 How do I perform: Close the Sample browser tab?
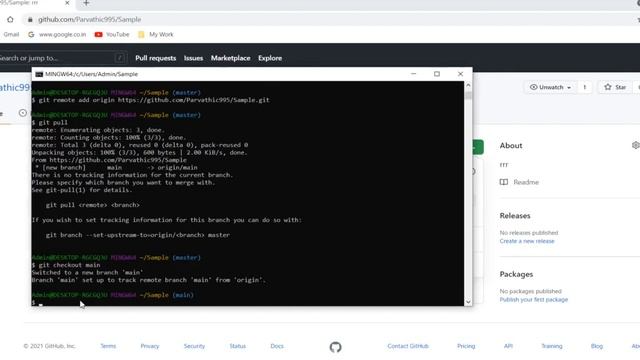pyautogui.click(x=67, y=3)
